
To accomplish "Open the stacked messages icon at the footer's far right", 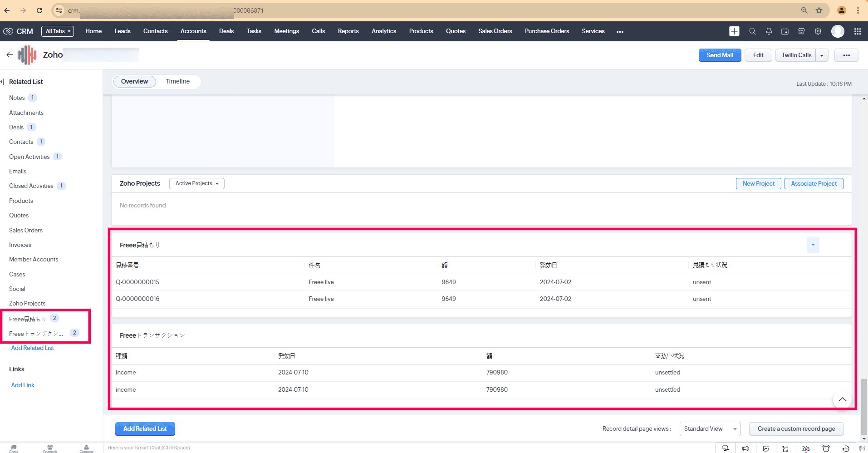I will pos(862,448).
